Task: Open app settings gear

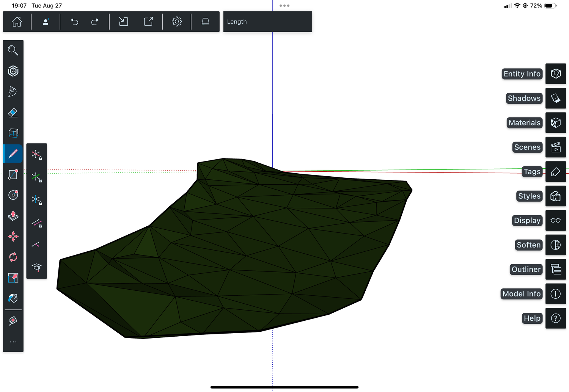Action: [177, 22]
